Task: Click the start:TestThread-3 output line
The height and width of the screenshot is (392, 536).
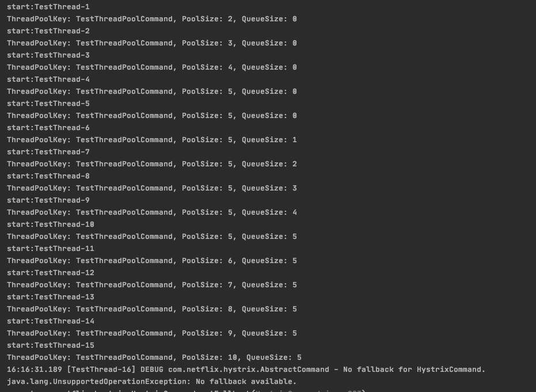Action: (x=48, y=55)
